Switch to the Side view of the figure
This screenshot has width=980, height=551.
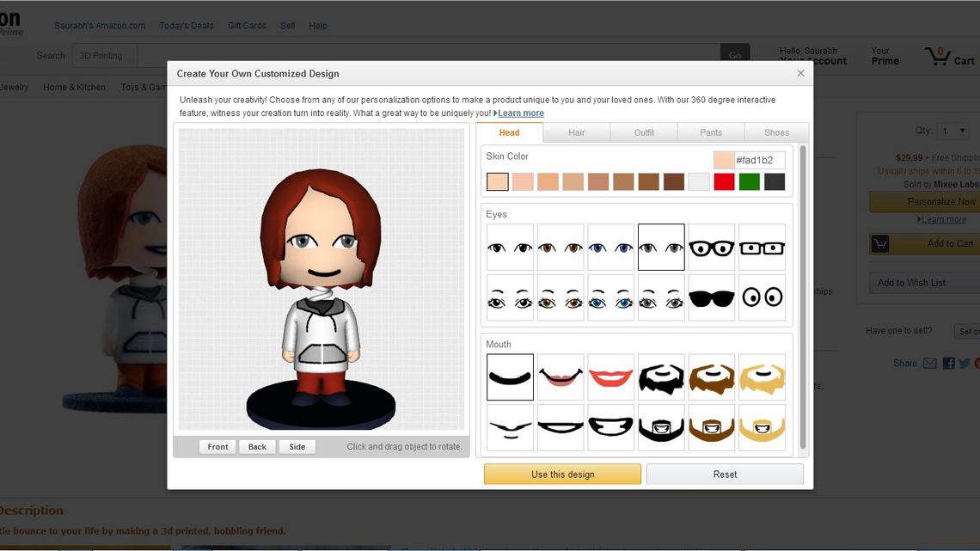pyautogui.click(x=297, y=446)
